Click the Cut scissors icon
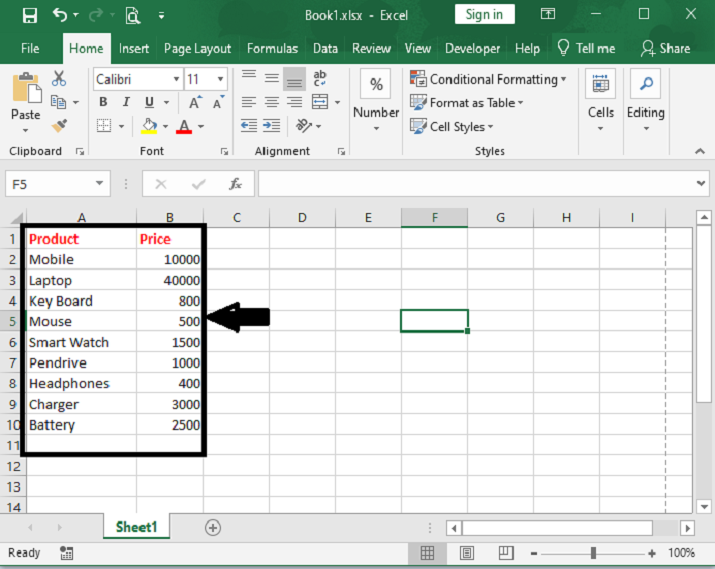 point(59,79)
